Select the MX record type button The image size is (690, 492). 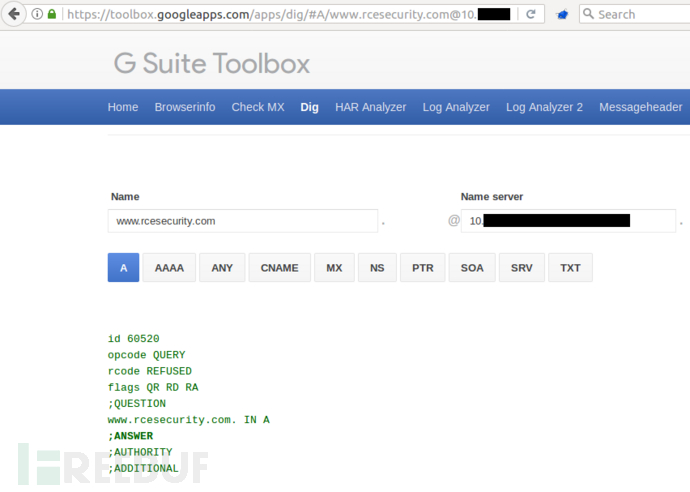[x=334, y=268]
